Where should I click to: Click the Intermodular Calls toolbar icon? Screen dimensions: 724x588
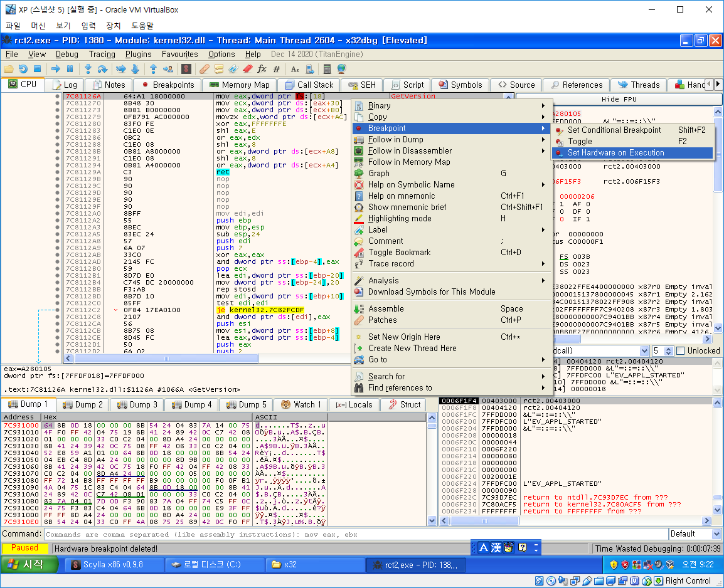310,69
